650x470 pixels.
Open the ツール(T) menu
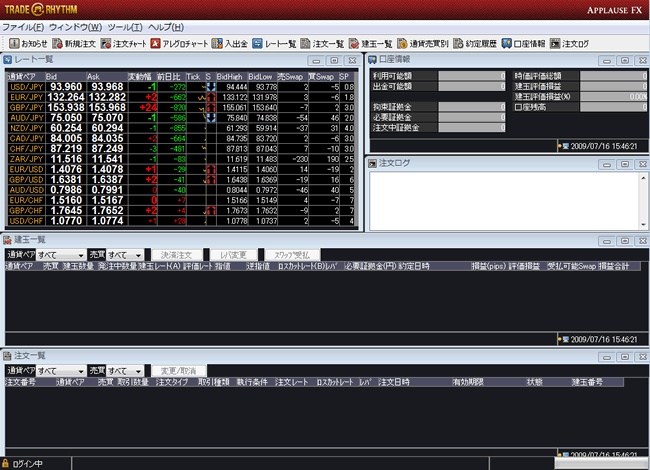pos(125,27)
